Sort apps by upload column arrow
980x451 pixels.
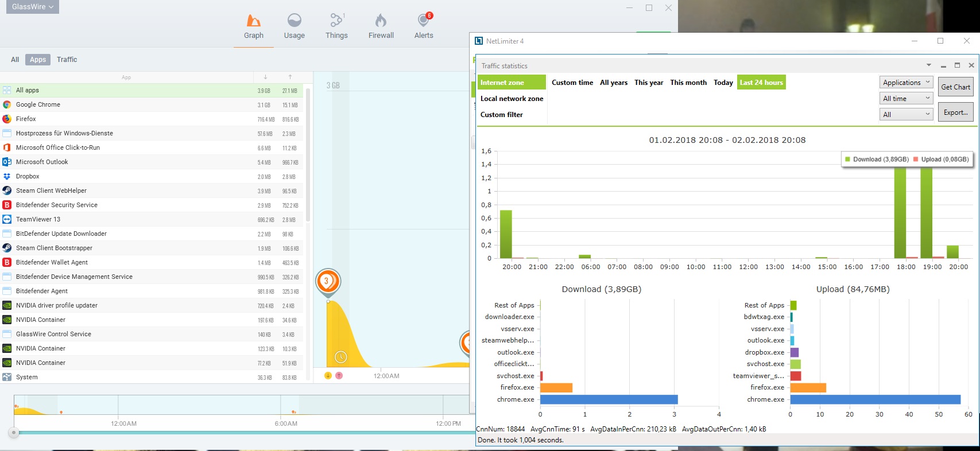pos(290,77)
